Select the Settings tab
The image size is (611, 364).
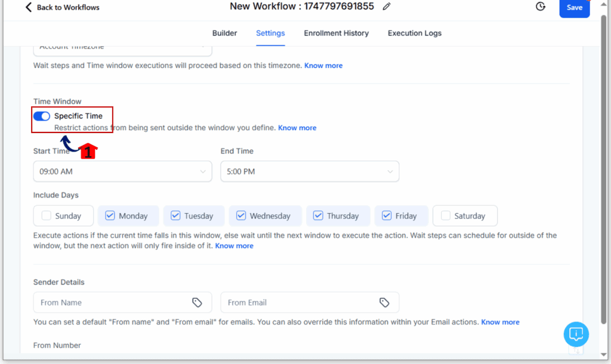(x=270, y=33)
